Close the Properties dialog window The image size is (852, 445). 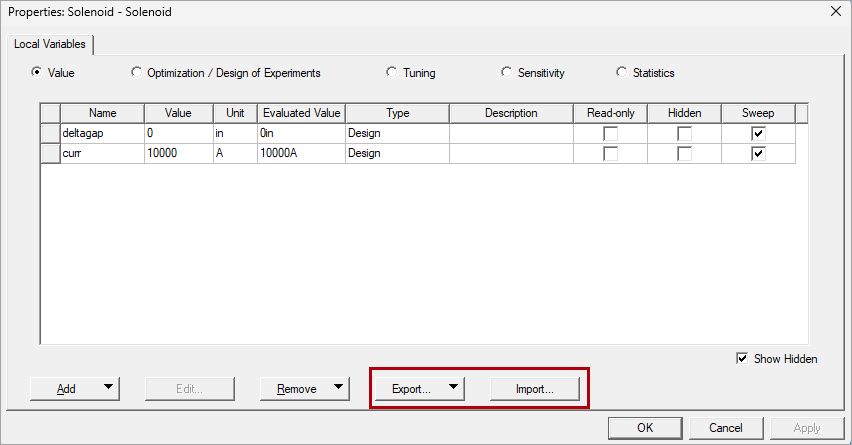[x=836, y=11]
